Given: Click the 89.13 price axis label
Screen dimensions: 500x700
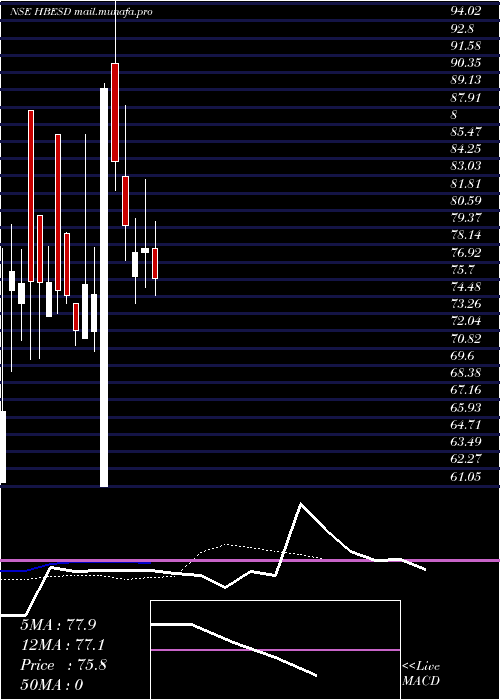Looking at the screenshot, I should point(466,80).
